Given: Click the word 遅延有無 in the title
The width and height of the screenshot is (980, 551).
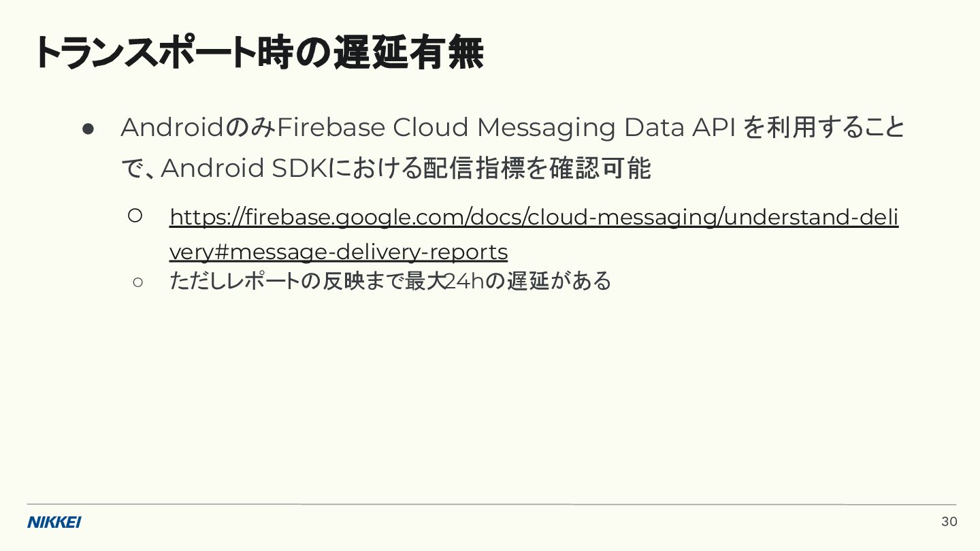Looking at the screenshot, I should (408, 53).
